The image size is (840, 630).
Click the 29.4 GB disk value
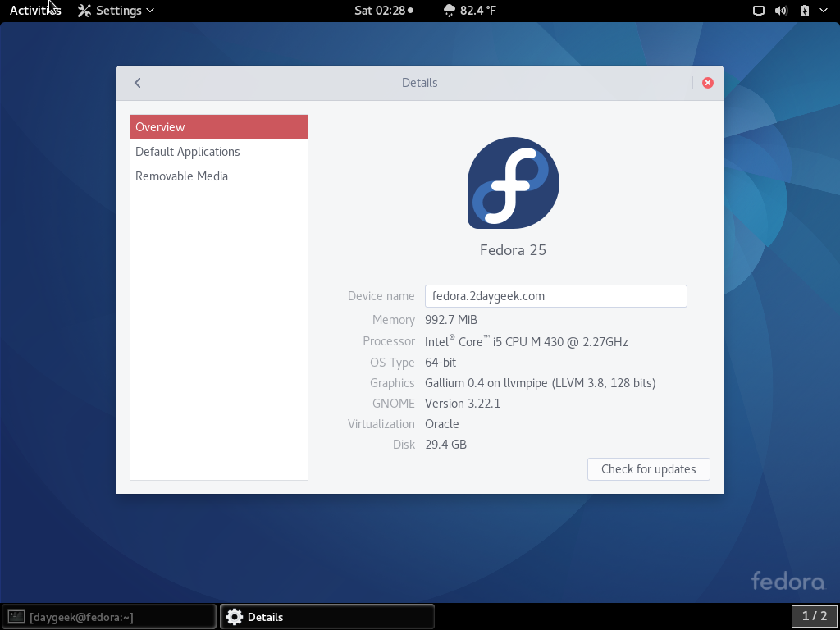[x=445, y=444]
